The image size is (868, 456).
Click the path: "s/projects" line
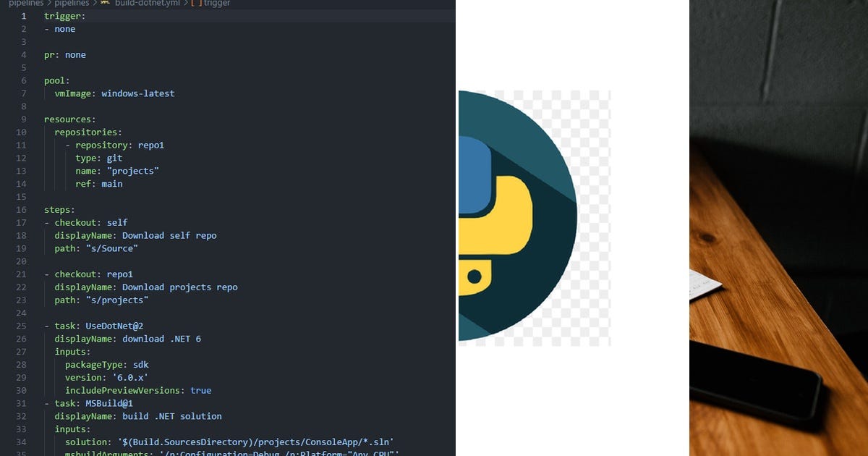tap(101, 300)
